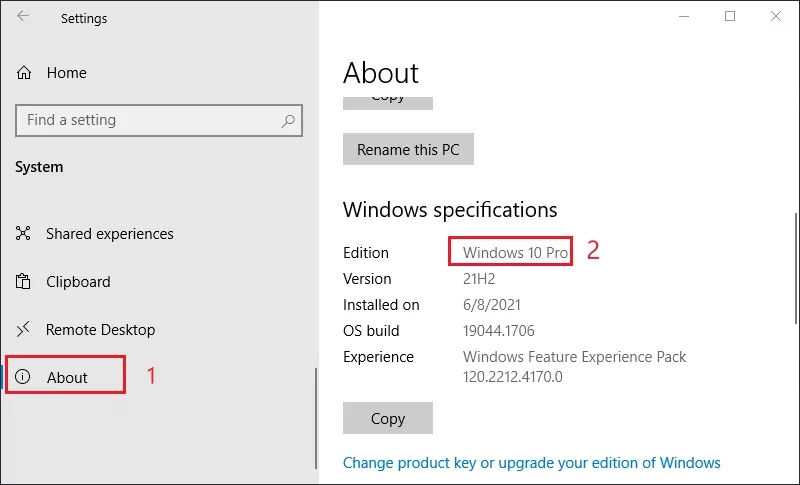Close the Settings window
The height and width of the screenshot is (485, 800).
click(776, 16)
